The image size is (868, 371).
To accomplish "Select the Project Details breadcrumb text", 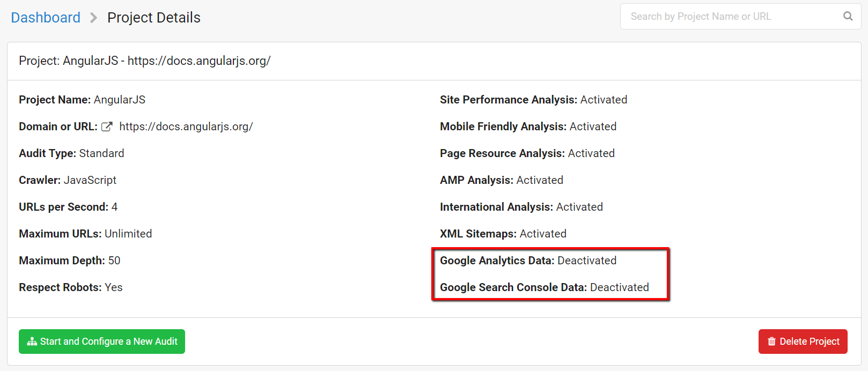I will click(154, 18).
